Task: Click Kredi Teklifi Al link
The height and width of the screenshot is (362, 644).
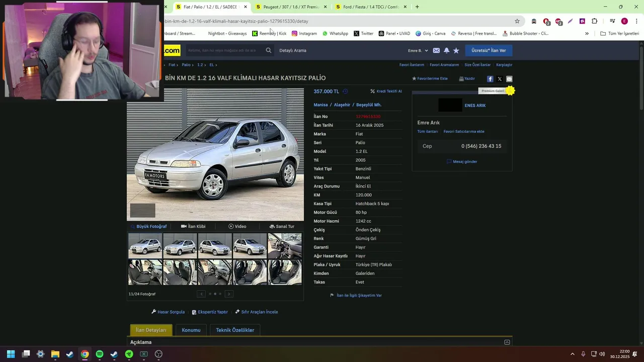Action: point(386,92)
